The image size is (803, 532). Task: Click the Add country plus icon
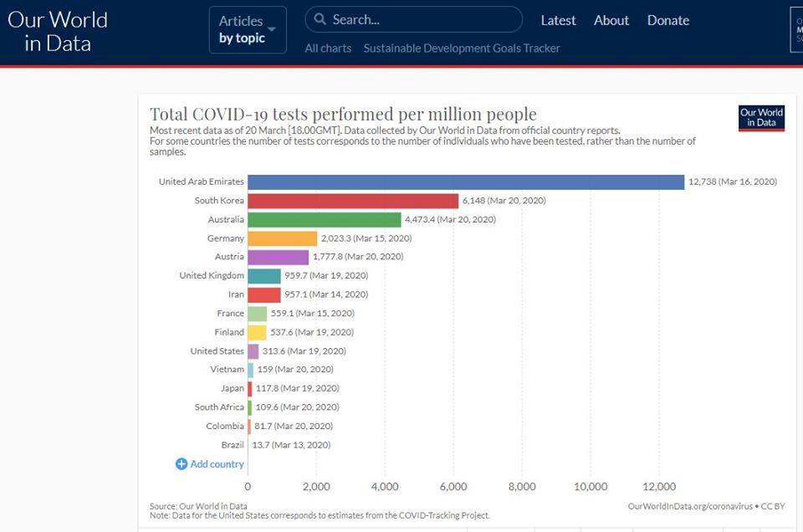point(182,464)
